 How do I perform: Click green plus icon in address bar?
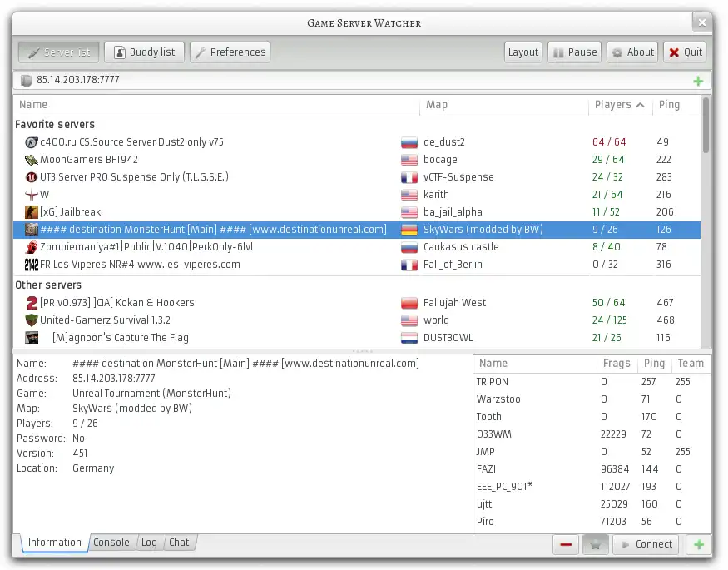pyautogui.click(x=698, y=81)
